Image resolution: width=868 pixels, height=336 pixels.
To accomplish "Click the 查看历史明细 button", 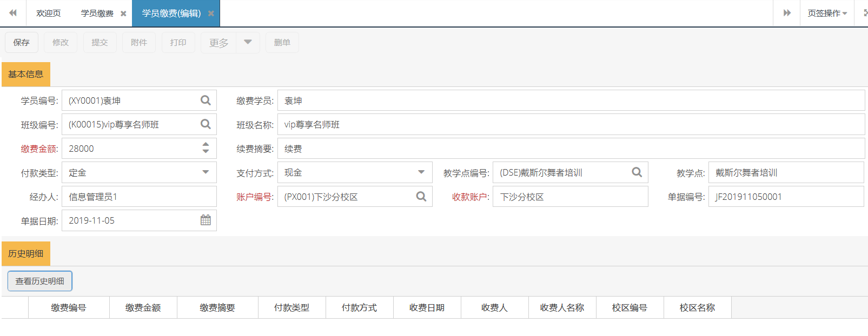I will (39, 281).
